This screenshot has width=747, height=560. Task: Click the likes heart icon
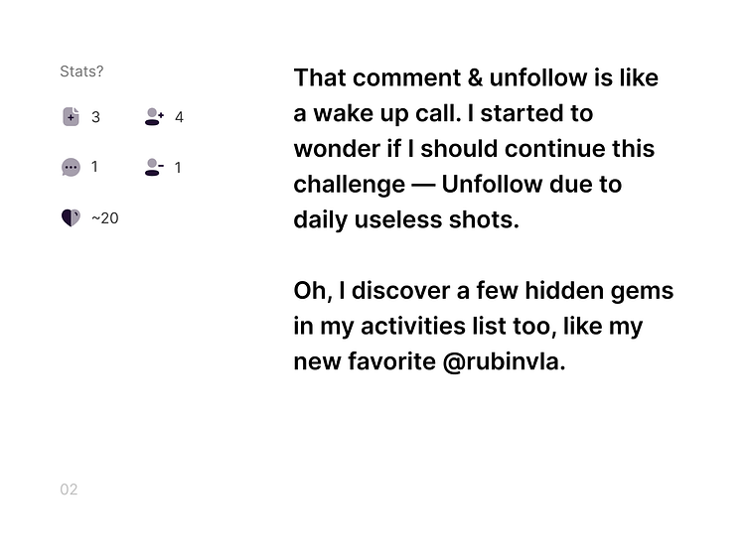tap(71, 218)
